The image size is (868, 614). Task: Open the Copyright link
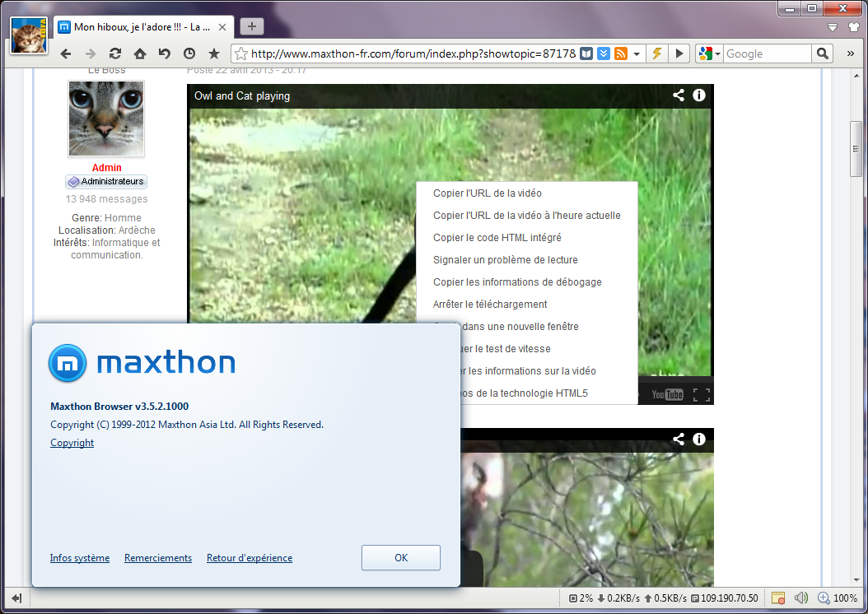(x=72, y=443)
